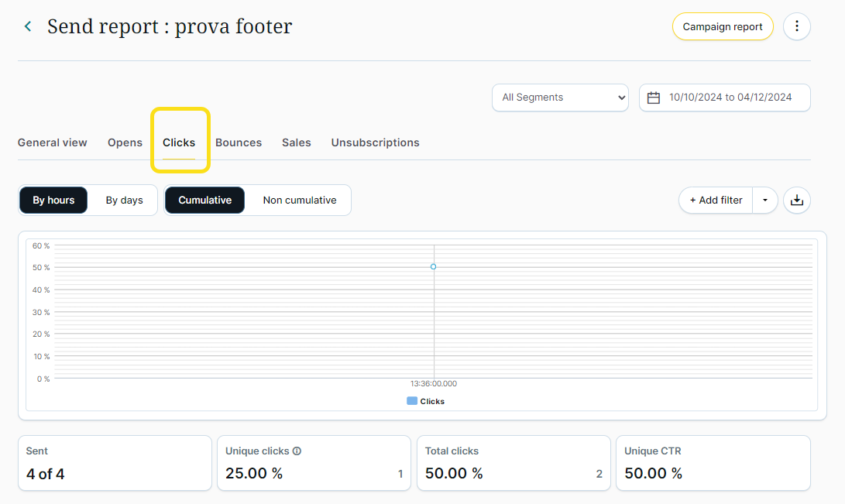Viewport: 845px width, 504px height.
Task: Click the + Add filter button
Action: coord(716,201)
